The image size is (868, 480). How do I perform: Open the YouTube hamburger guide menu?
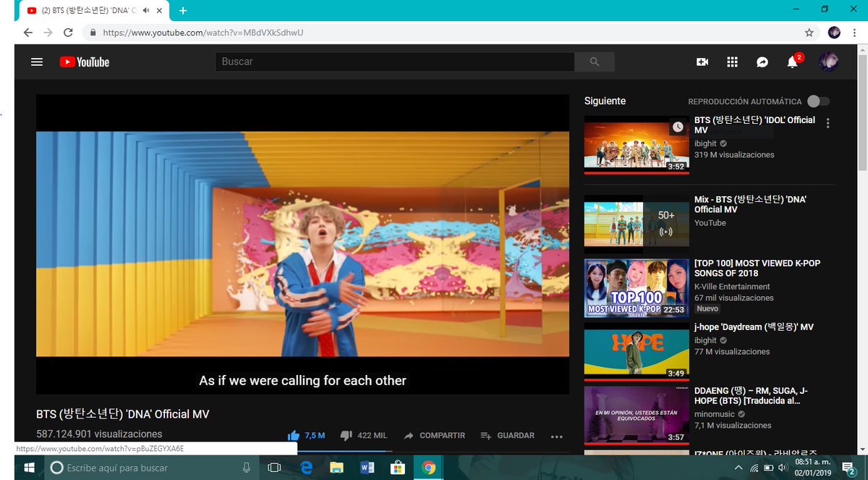pyautogui.click(x=37, y=62)
